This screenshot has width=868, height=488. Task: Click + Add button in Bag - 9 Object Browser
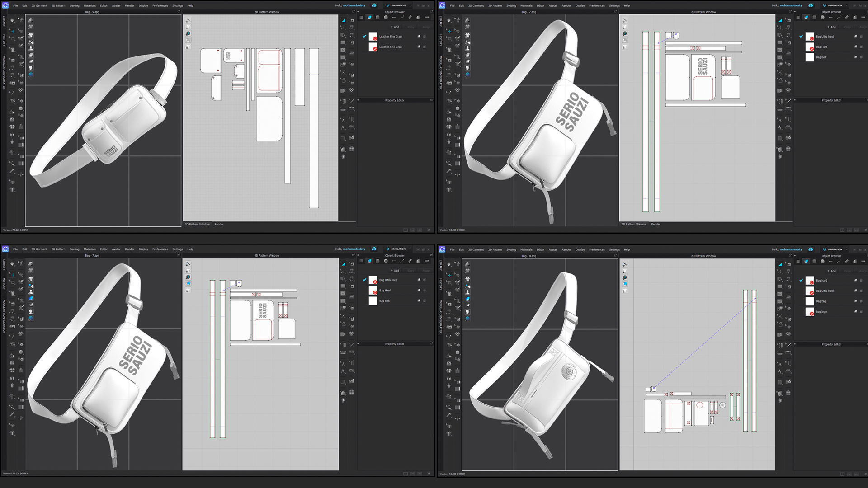tap(395, 27)
